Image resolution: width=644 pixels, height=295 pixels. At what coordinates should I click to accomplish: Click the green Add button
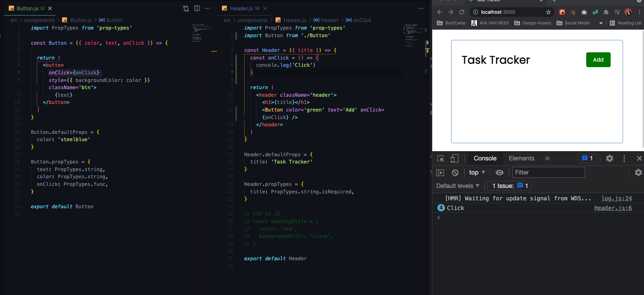(x=598, y=60)
